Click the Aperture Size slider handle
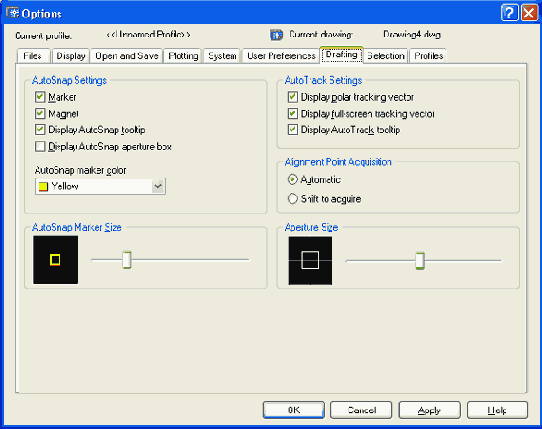542x429 pixels. coord(420,261)
